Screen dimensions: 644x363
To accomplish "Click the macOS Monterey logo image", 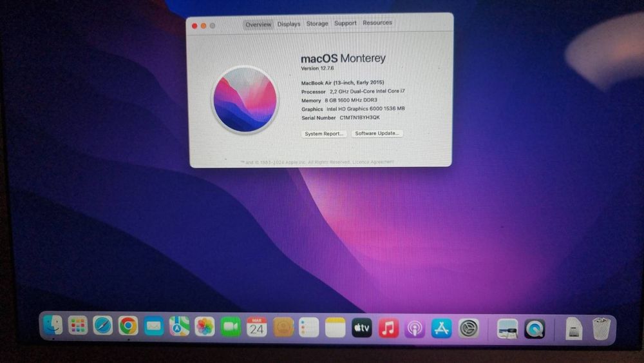I will 245,99.
